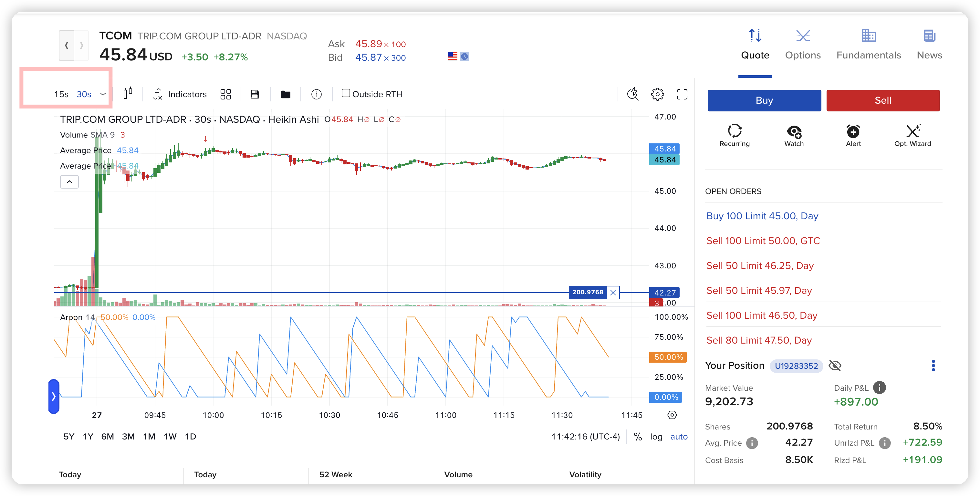Set up a Recurring investment
980x496 pixels.
pyautogui.click(x=734, y=135)
